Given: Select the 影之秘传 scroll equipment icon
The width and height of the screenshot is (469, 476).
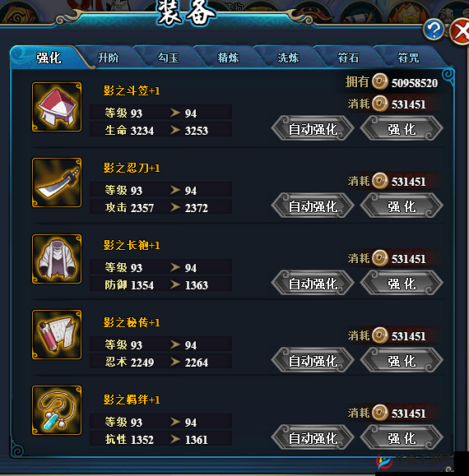Looking at the screenshot, I should click(x=57, y=335).
